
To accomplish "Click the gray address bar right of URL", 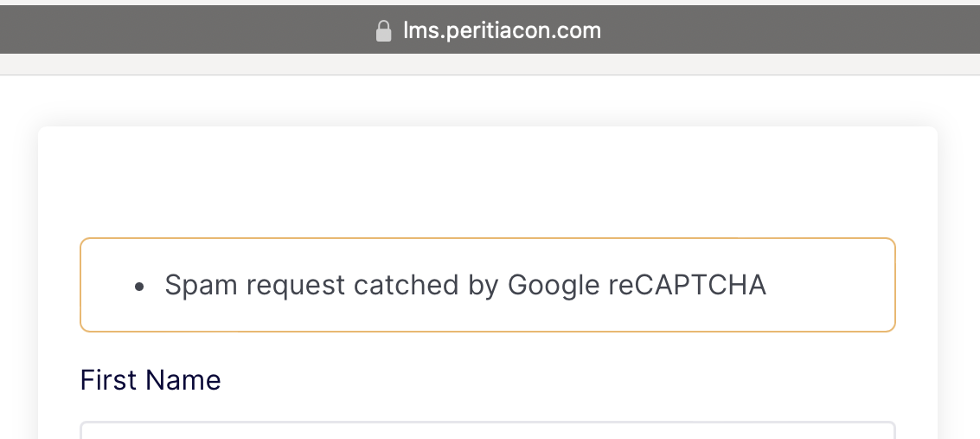I will click(778, 30).
